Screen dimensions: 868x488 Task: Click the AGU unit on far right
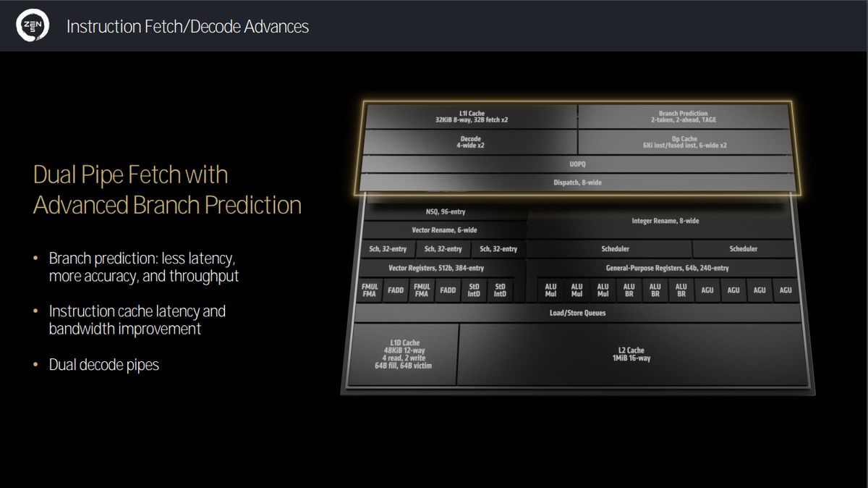coord(786,290)
